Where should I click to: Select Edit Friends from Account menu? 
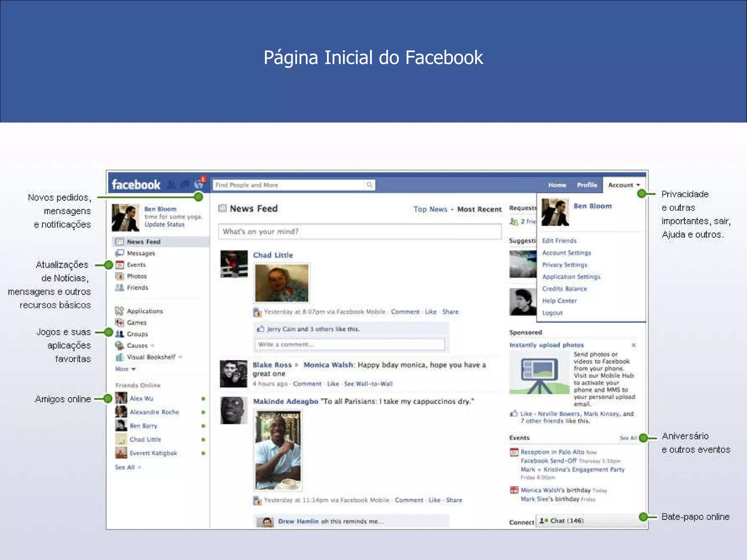tap(559, 241)
